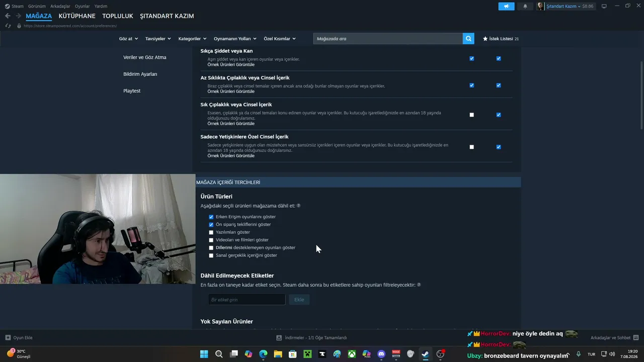Launch Microsoft Edge from the taskbar
Screen dimensions: 644x362
coord(263,354)
